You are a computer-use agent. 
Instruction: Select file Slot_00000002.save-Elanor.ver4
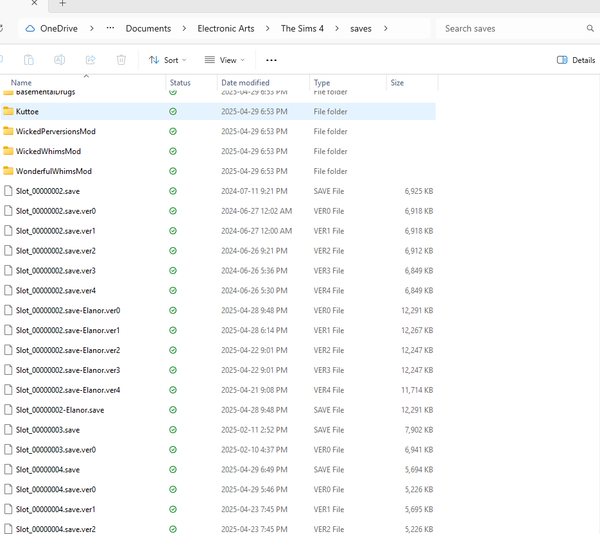click(x=68, y=390)
